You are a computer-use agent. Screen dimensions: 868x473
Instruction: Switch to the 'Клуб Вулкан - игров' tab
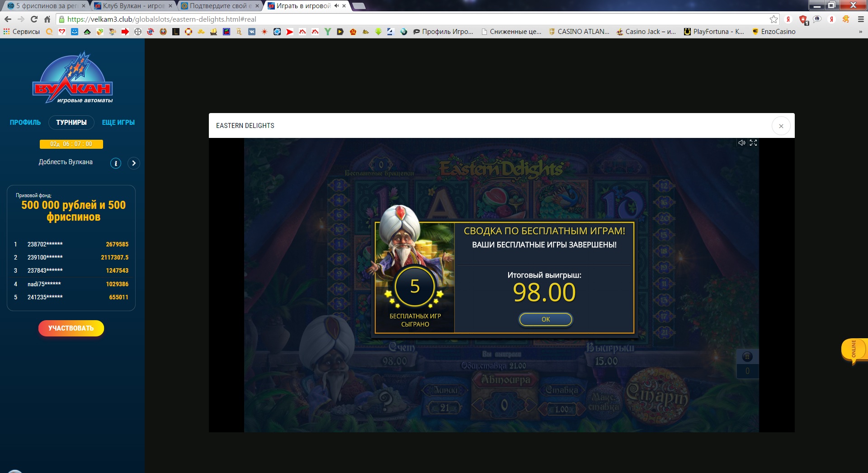pyautogui.click(x=133, y=6)
